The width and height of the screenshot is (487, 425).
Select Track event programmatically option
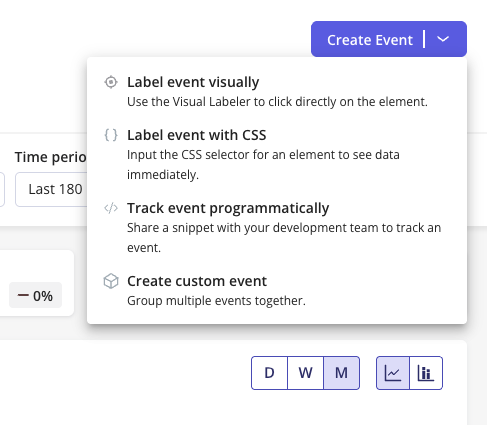tap(277, 228)
